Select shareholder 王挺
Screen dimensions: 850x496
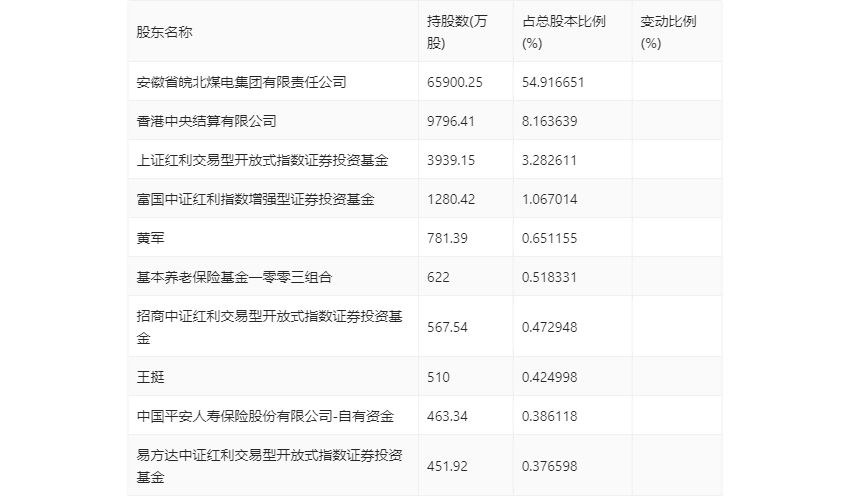(150, 377)
